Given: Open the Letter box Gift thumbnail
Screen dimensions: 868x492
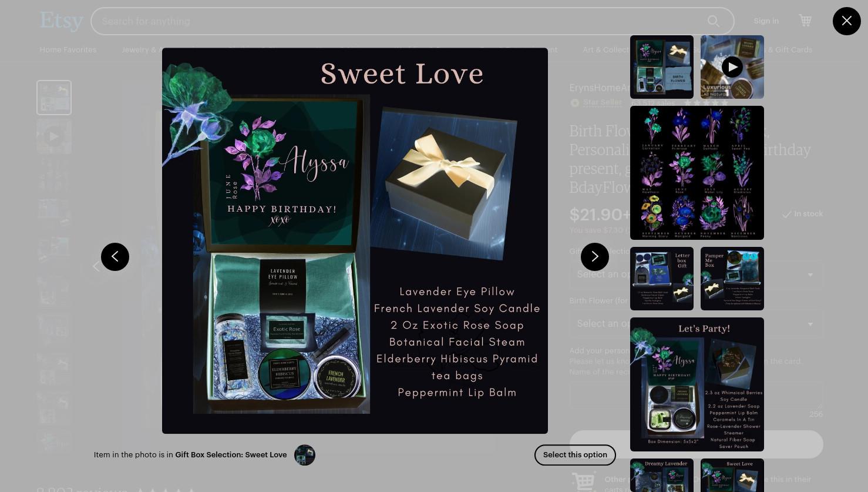Looking at the screenshot, I should coord(662,279).
